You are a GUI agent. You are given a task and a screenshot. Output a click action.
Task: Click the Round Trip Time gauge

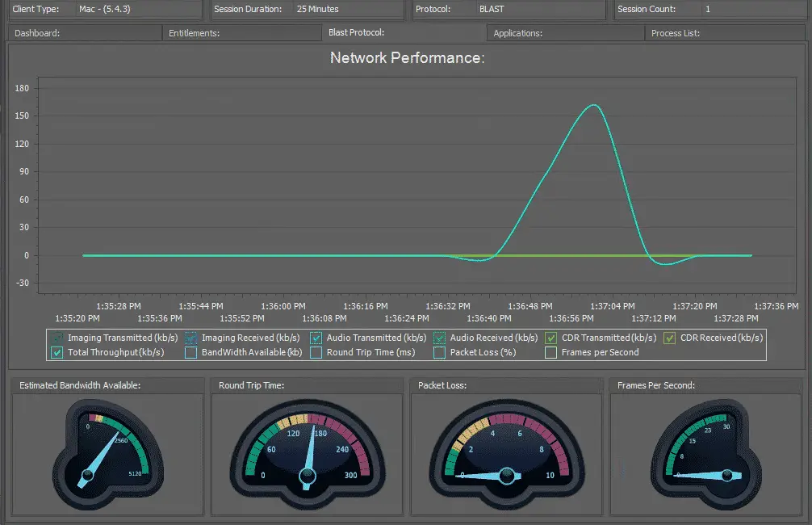308,454
